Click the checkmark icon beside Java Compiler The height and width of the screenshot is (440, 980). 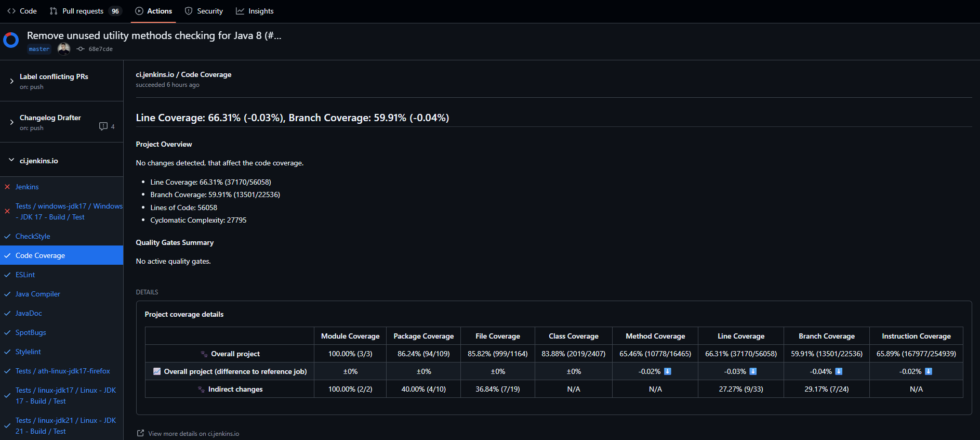point(7,294)
